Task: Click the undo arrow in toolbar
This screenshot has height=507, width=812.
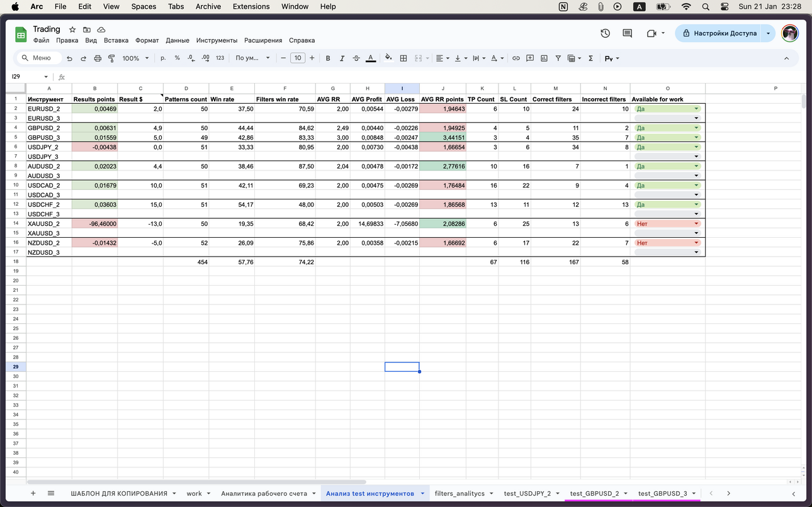Action: pos(69,58)
